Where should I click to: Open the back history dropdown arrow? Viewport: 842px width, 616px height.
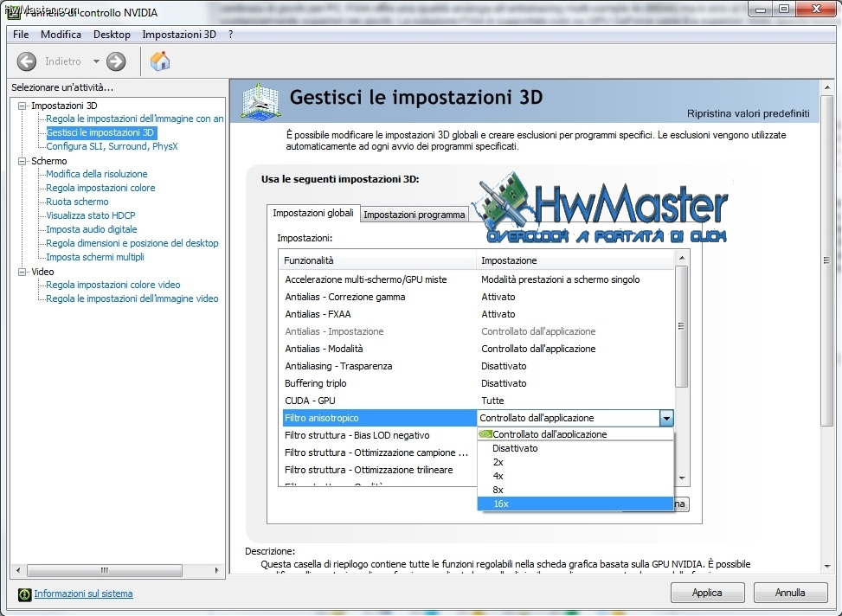tap(96, 61)
